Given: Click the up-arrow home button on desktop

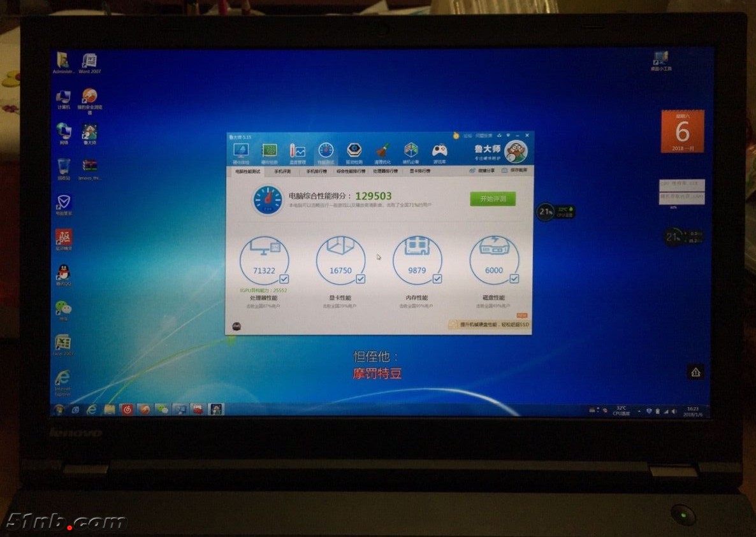Looking at the screenshot, I should [x=695, y=372].
